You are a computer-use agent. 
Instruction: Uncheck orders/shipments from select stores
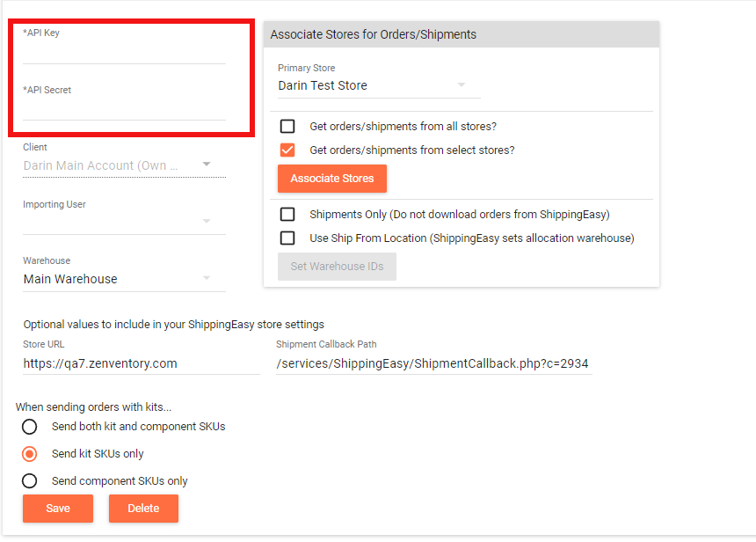tap(287, 150)
